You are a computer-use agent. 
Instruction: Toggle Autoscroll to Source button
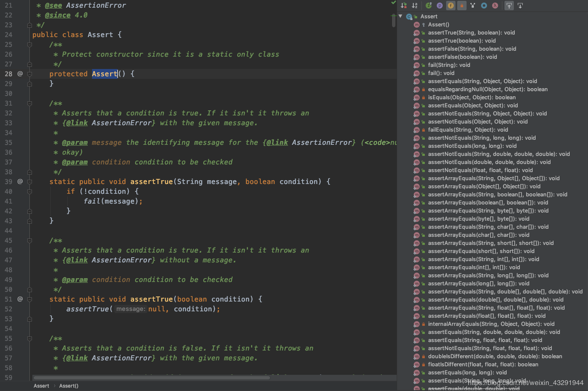[509, 6]
